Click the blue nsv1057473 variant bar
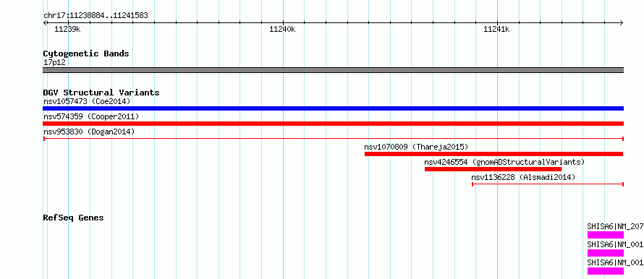Screen dimensions: 644x279 pos(333,108)
